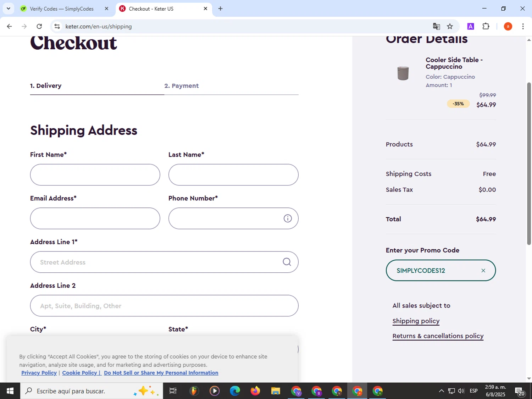The image size is (532, 399).
Task: Click the Windows taskbar search box
Action: tap(92, 391)
